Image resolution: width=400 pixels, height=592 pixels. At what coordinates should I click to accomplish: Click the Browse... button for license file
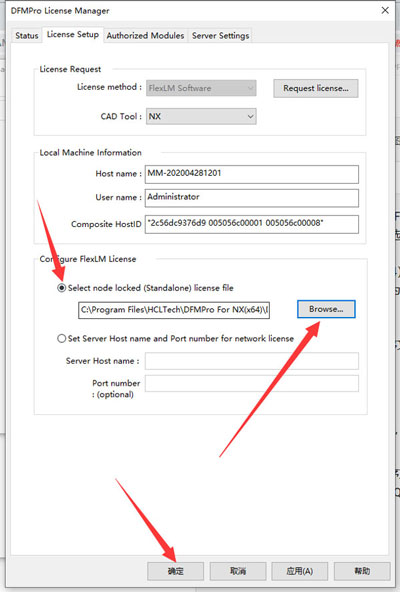326,309
